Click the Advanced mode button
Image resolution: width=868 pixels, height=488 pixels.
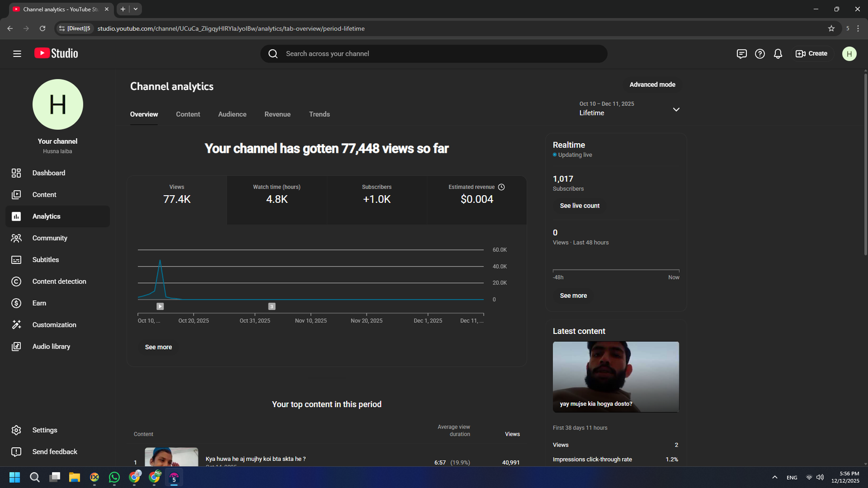pos(652,85)
